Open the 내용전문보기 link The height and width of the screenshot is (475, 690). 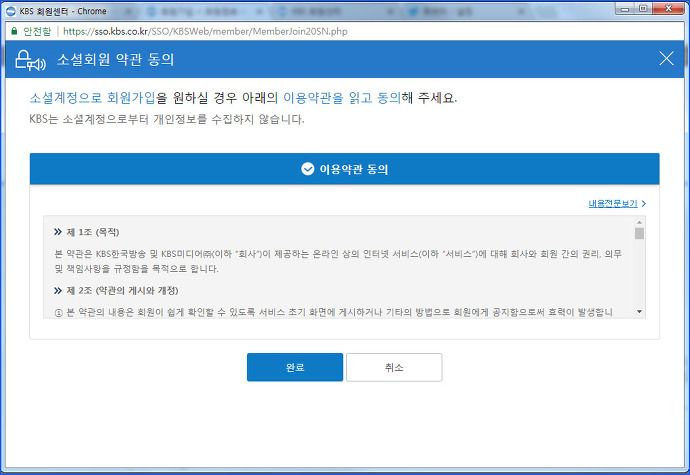[613, 203]
